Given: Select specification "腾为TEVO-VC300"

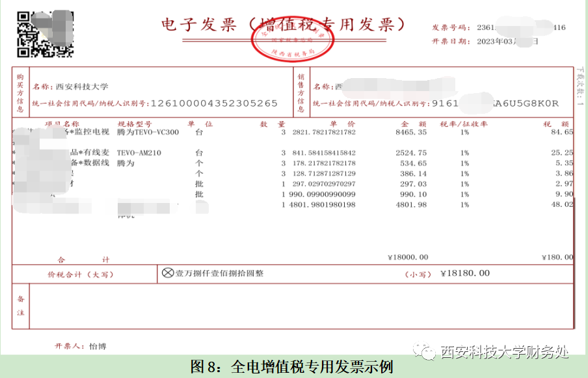Looking at the screenshot, I should (x=148, y=132).
